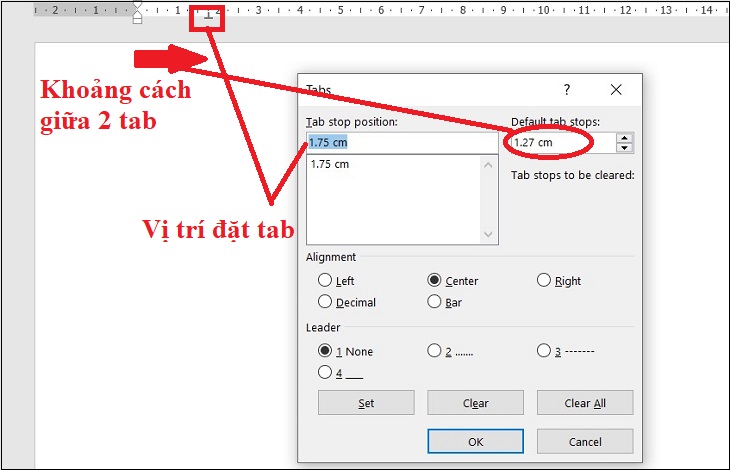Viewport: 730px width, 470px height.
Task: Click the tab list scroll down arrow
Action: [488, 234]
